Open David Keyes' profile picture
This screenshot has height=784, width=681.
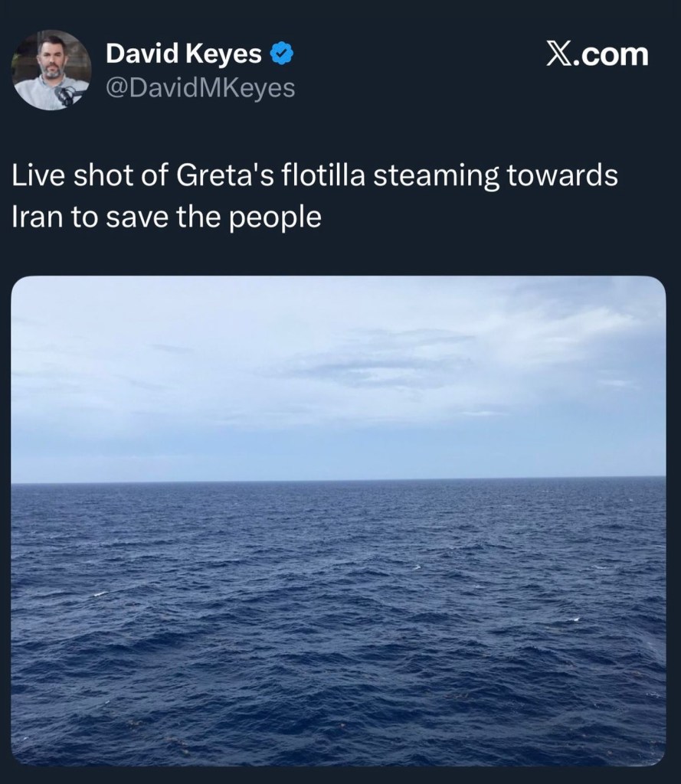click(x=51, y=70)
